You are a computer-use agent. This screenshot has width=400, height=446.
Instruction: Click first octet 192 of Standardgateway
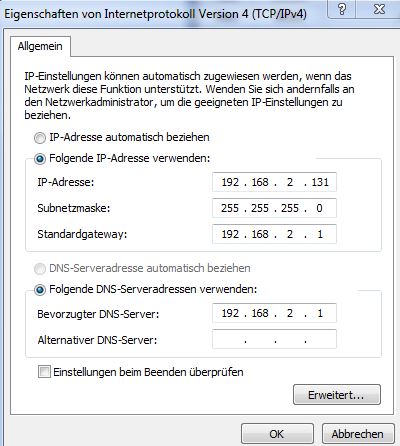(x=230, y=234)
